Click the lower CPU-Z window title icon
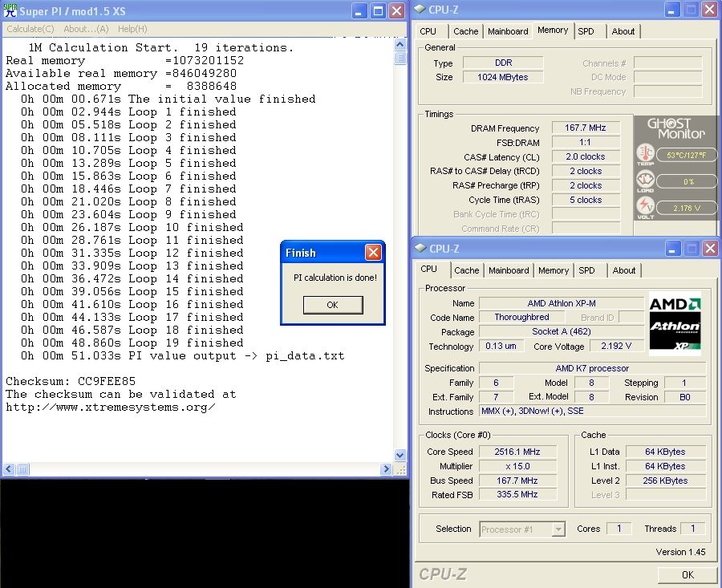Image resolution: width=722 pixels, height=588 pixels. click(x=420, y=248)
